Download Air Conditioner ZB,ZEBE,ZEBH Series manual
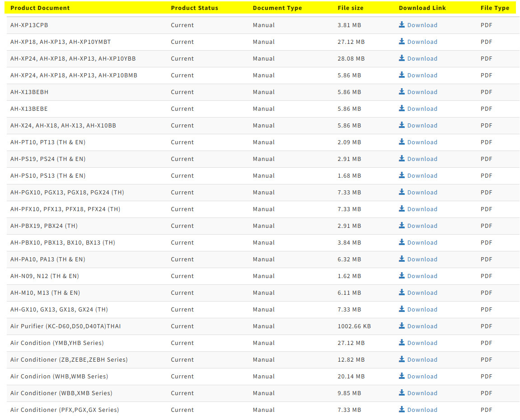The width and height of the screenshot is (520, 420). pyautogui.click(x=422, y=360)
